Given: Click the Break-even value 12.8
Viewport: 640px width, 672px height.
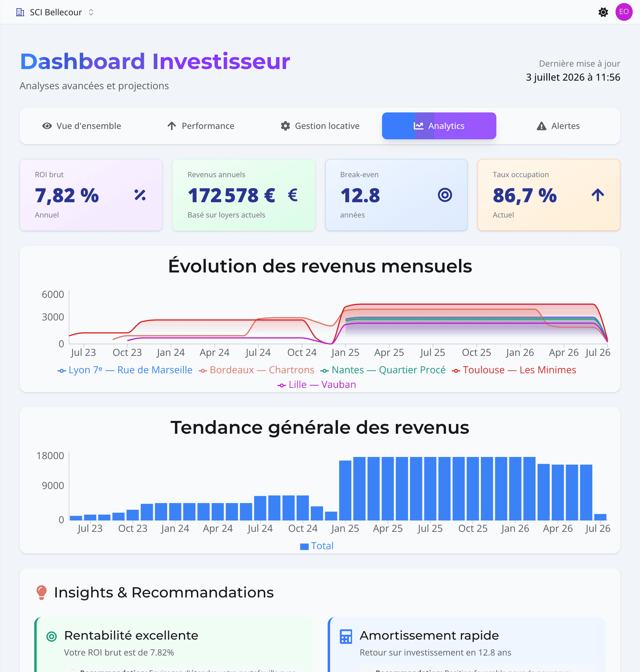Looking at the screenshot, I should point(360,195).
